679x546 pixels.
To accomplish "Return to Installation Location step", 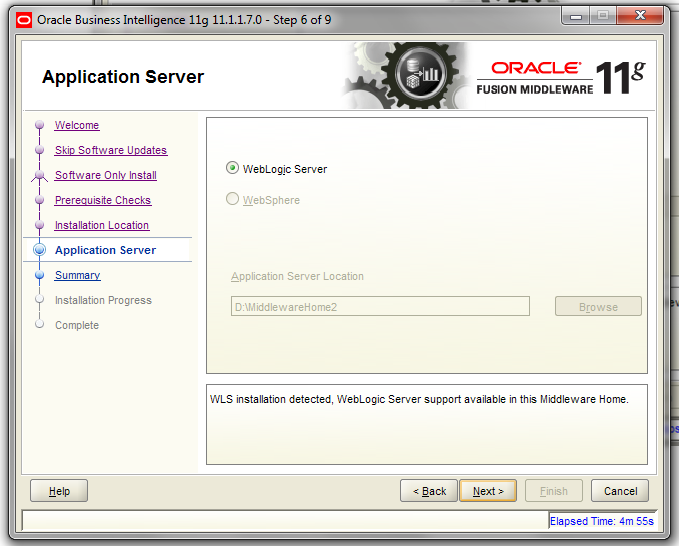I will pos(102,226).
